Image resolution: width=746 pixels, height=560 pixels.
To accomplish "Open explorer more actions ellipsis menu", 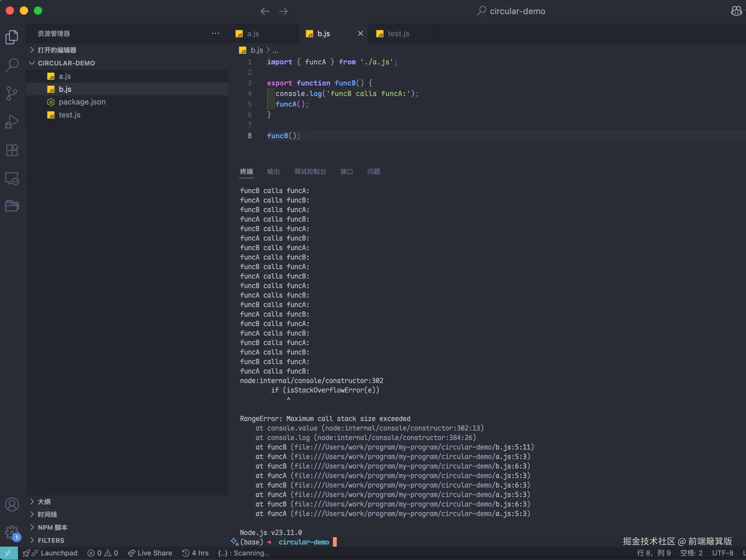I will [215, 33].
